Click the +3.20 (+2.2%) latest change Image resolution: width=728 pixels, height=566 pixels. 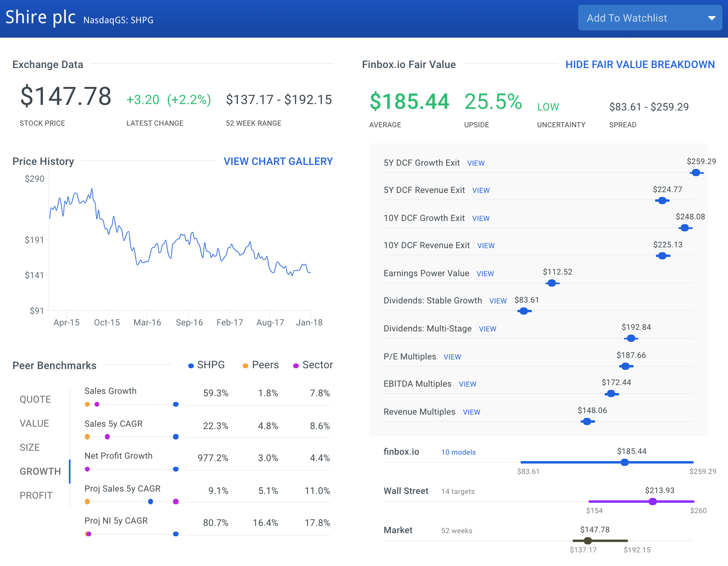[x=169, y=99]
